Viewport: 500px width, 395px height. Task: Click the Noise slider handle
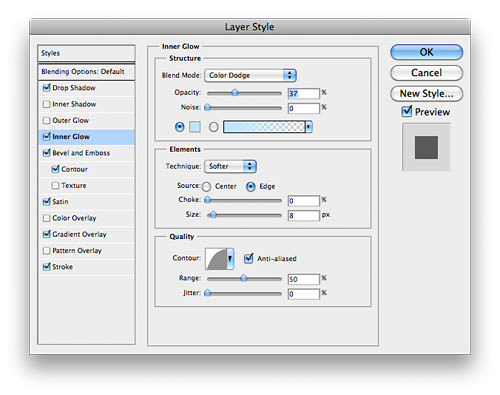pyautogui.click(x=208, y=107)
